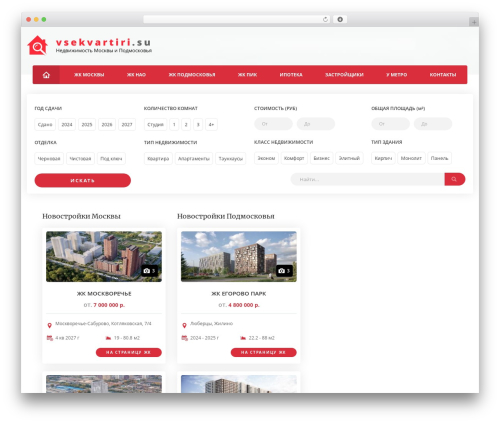Toggle 'Бизнес' class filter
The width and height of the screenshot is (500, 423).
322,158
